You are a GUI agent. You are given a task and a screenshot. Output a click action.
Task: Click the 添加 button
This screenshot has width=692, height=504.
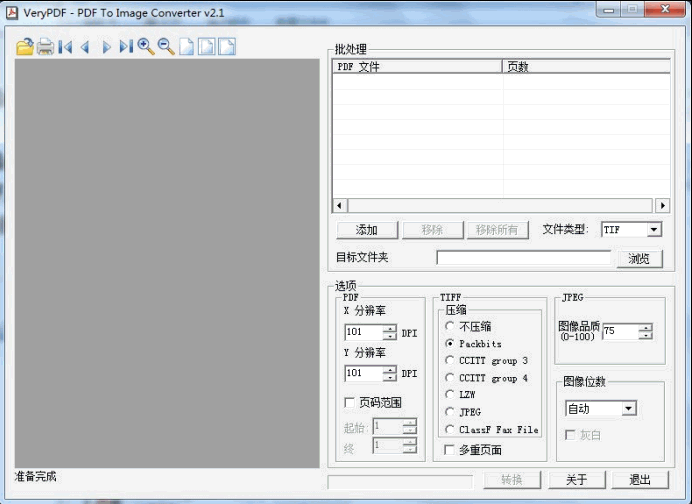367,230
